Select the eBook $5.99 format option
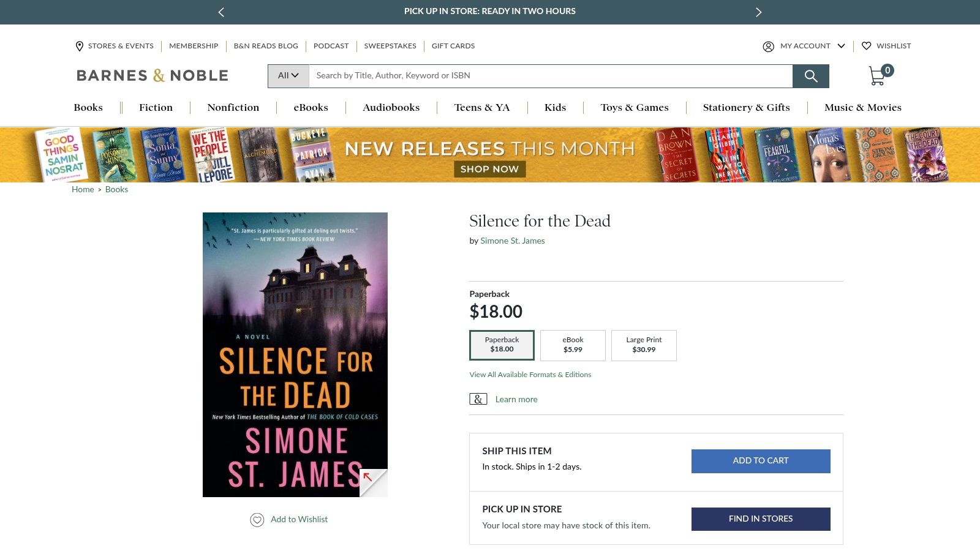This screenshot has width=980, height=551. click(x=573, y=345)
